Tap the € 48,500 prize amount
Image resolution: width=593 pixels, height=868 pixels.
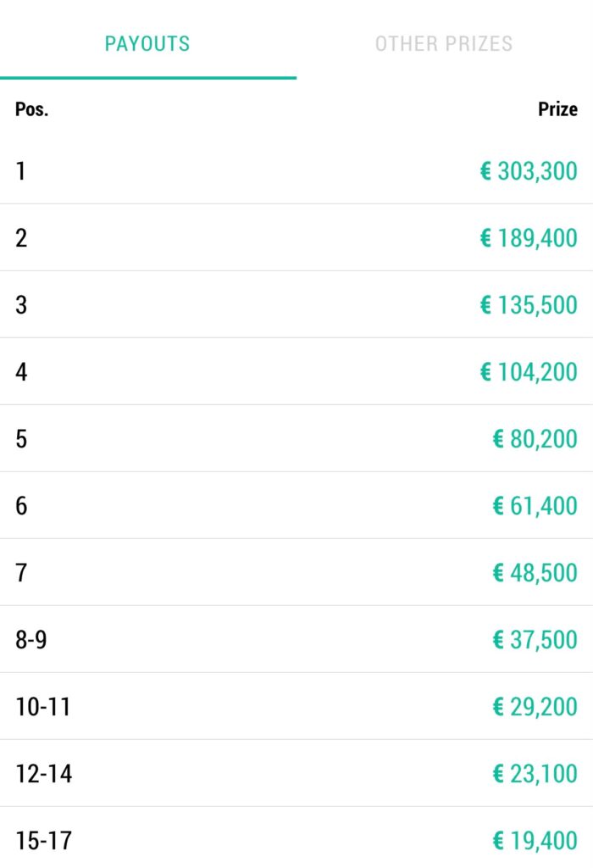[535, 572]
